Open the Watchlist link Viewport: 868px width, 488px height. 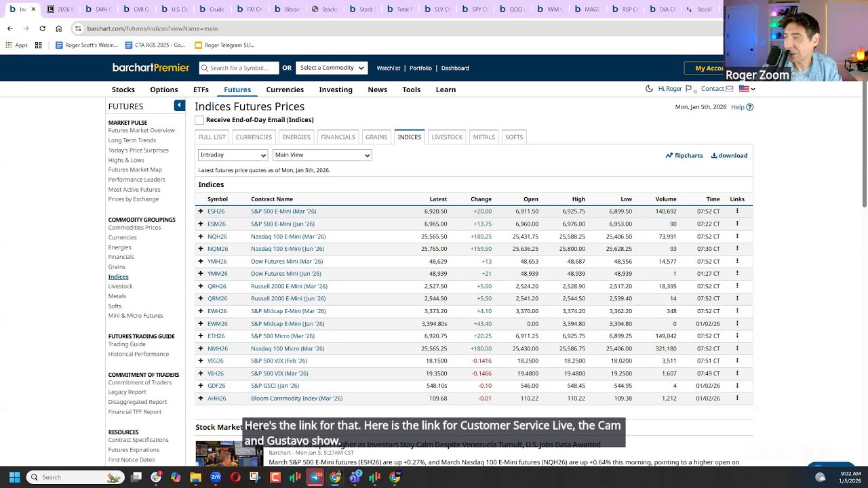(389, 68)
